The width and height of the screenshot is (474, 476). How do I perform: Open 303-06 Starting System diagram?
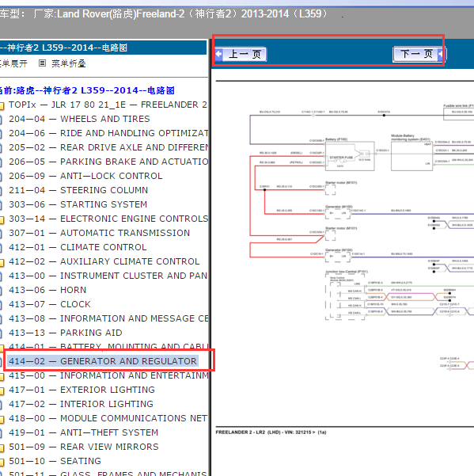(78, 204)
